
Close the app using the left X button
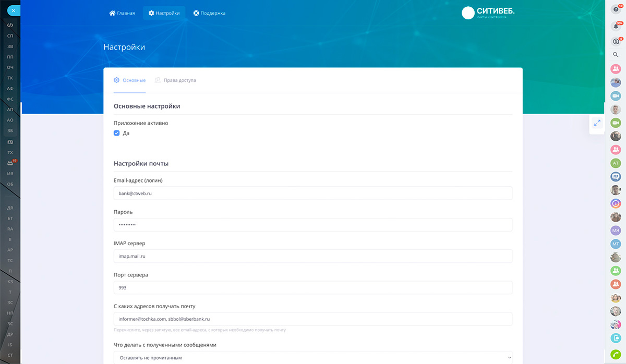click(x=13, y=10)
